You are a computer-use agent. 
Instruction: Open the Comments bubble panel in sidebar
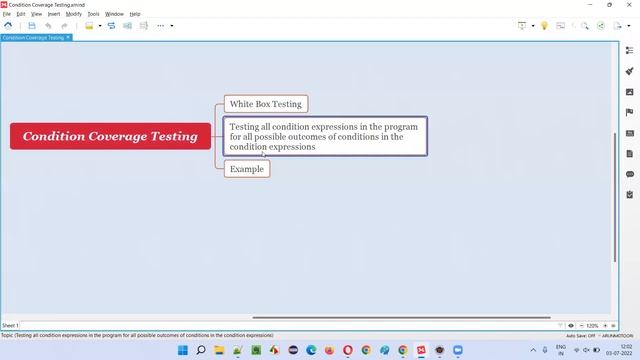[630, 174]
